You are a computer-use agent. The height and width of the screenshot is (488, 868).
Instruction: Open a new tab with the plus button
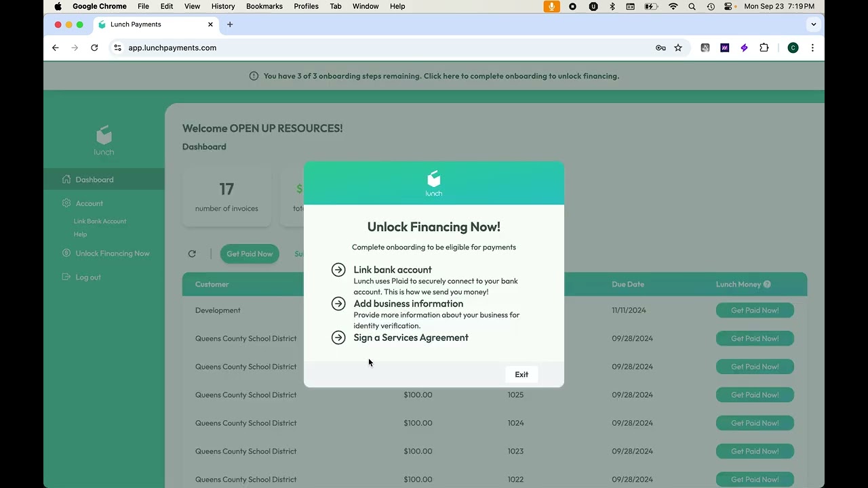tap(230, 24)
